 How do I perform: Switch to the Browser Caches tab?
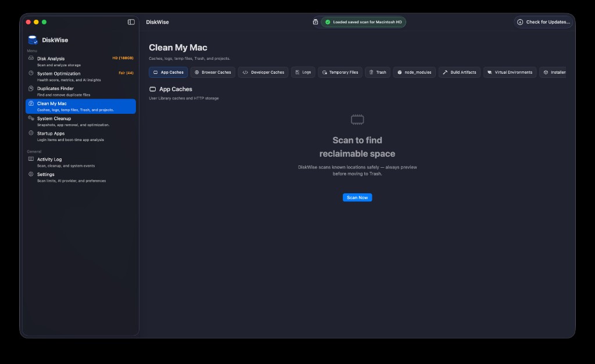213,72
